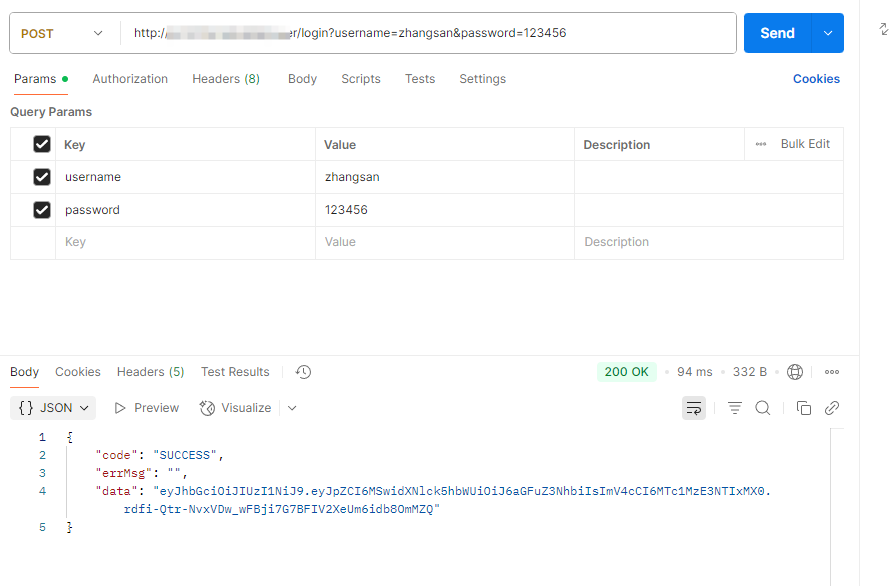Image resolution: width=889 pixels, height=586 pixels.
Task: Toggle the select-all params checkbox in header row
Action: [x=42, y=144]
